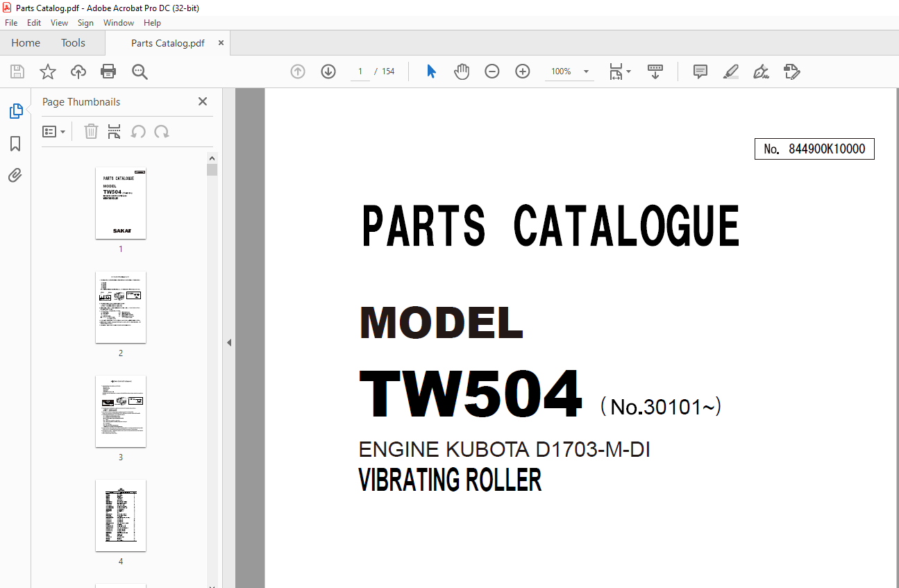Click the MODEL text on the page
The image size is (899, 588).
[442, 323]
